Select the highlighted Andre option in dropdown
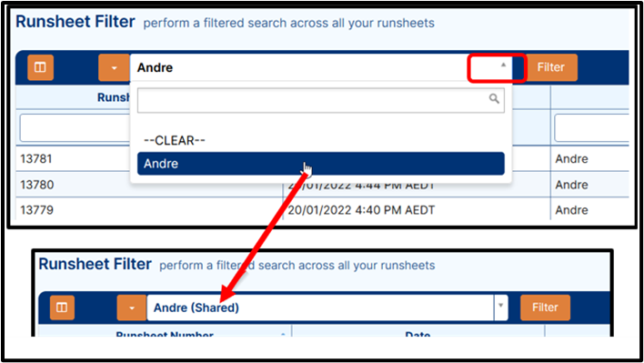Screen dimensions: 644x363 pyautogui.click(x=321, y=164)
